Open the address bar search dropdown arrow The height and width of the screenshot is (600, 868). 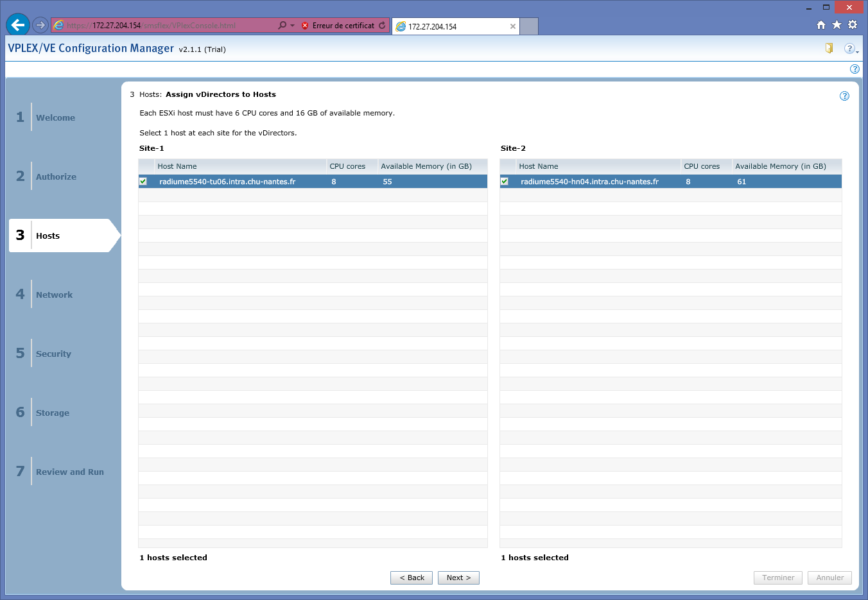[292, 26]
